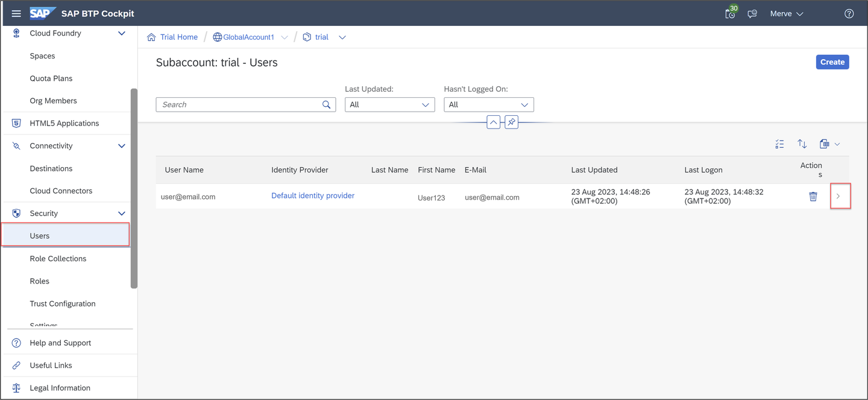
Task: Open Cloud Connectors page
Action: (x=61, y=191)
